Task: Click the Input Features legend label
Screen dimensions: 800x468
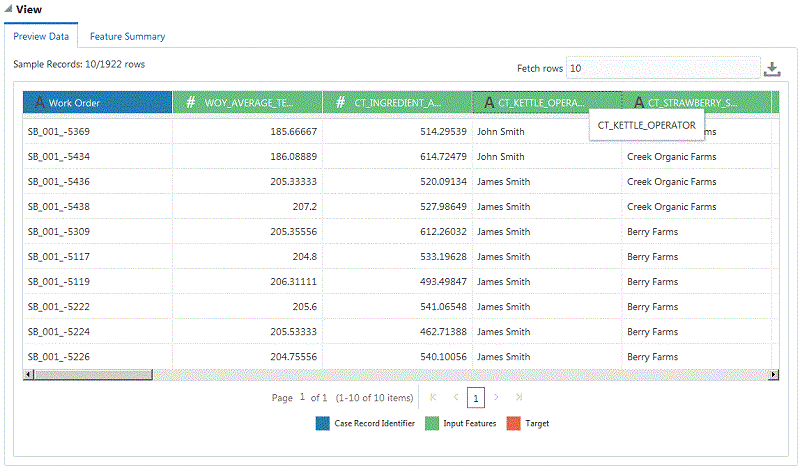Action: pyautogui.click(x=470, y=424)
